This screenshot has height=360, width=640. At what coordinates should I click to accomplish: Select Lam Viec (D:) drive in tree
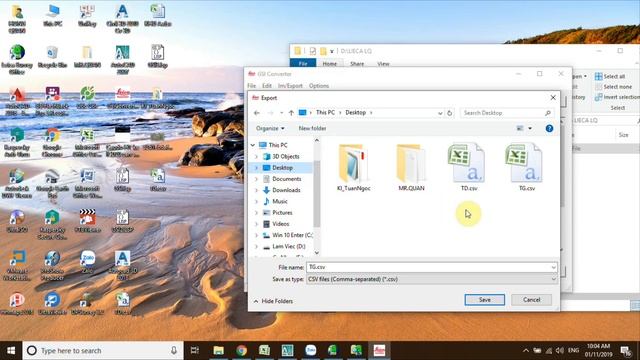click(x=289, y=247)
